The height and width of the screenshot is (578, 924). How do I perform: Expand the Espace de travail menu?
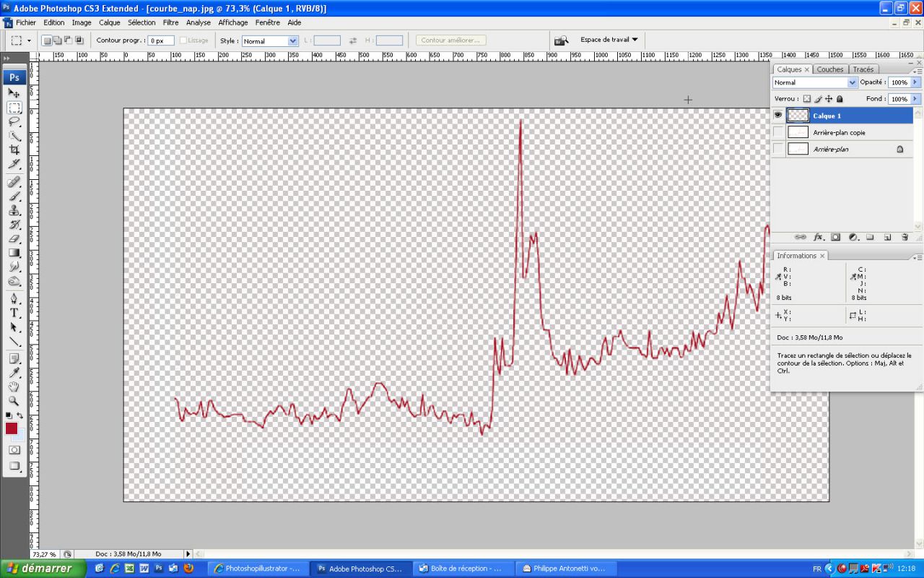click(x=609, y=40)
